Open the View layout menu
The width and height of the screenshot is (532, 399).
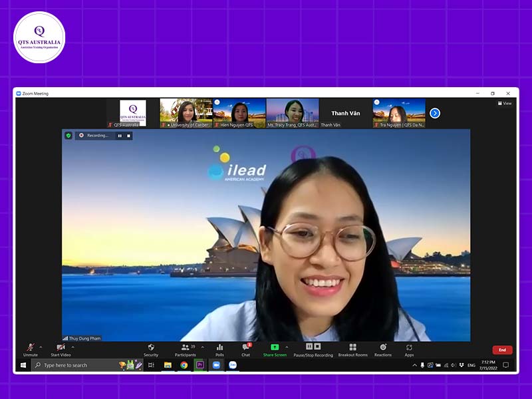click(505, 103)
